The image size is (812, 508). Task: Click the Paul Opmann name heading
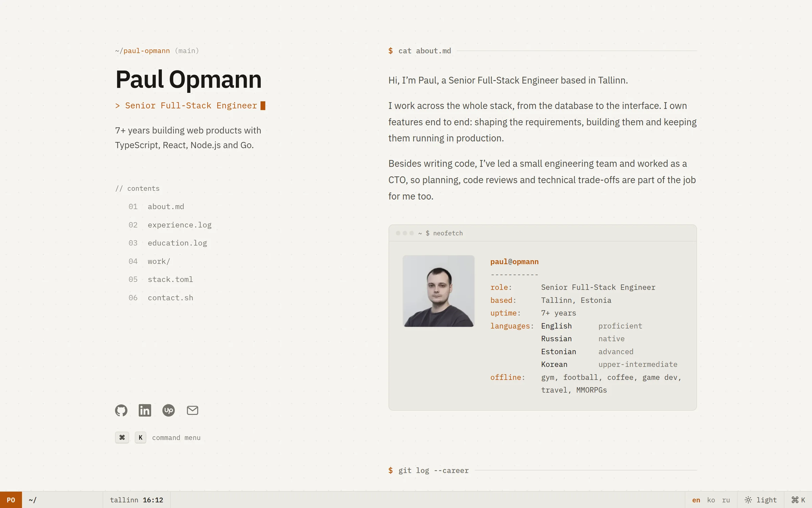[188, 80]
